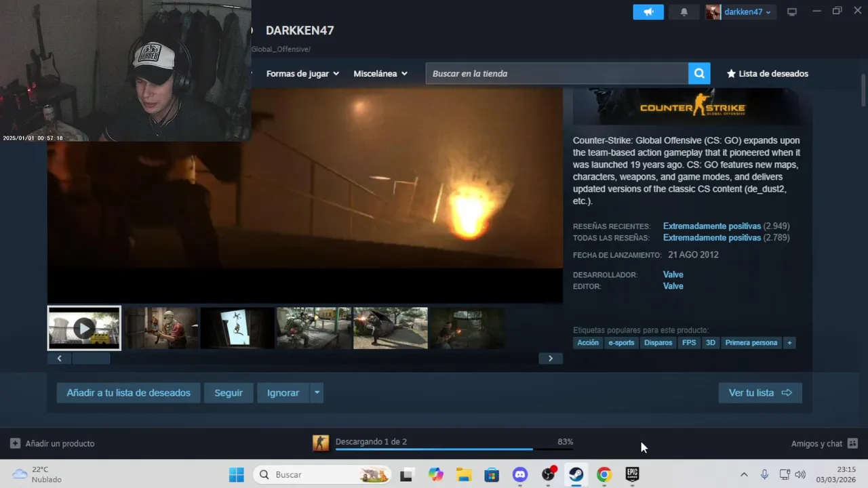This screenshot has width=868, height=488.
Task: Click the Steam taskbar icon
Action: tap(576, 474)
